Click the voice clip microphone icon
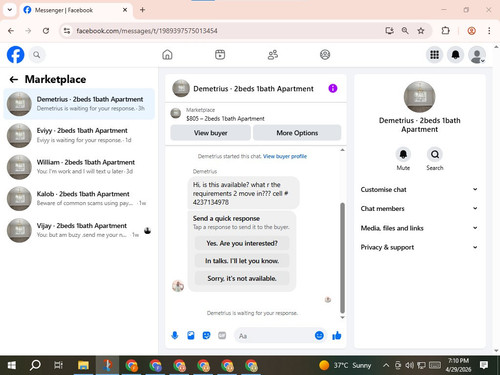 click(175, 335)
